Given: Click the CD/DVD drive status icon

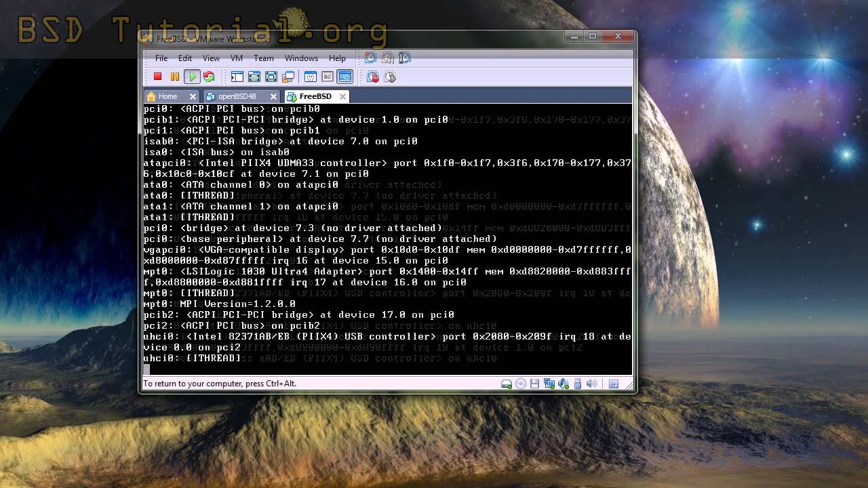Looking at the screenshot, I should tap(521, 384).
